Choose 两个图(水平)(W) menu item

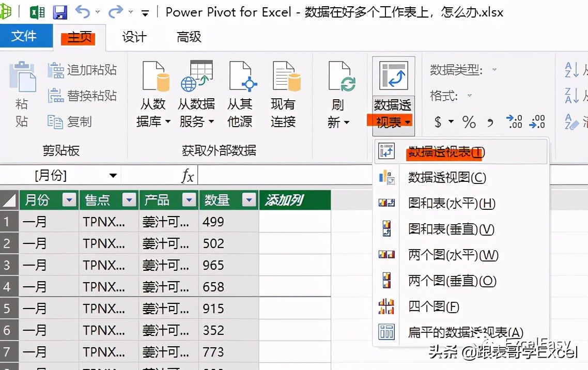461,255
